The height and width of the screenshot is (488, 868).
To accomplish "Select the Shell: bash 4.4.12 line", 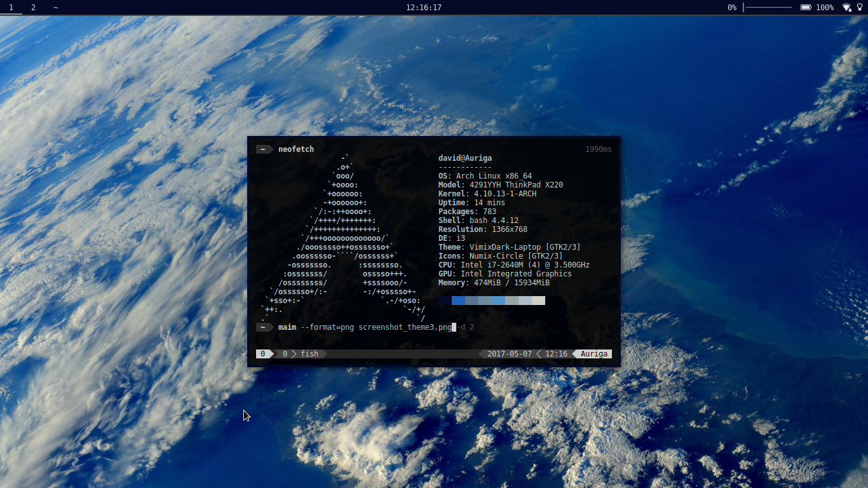I will coord(478,220).
